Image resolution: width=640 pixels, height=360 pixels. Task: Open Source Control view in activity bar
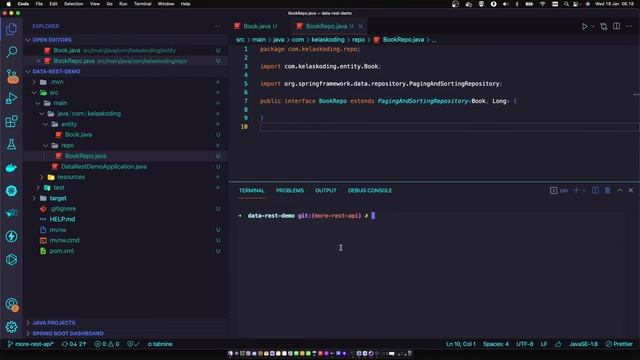click(x=11, y=76)
